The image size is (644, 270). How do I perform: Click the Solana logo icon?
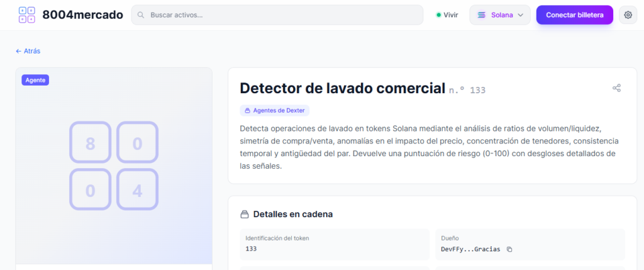(x=481, y=15)
